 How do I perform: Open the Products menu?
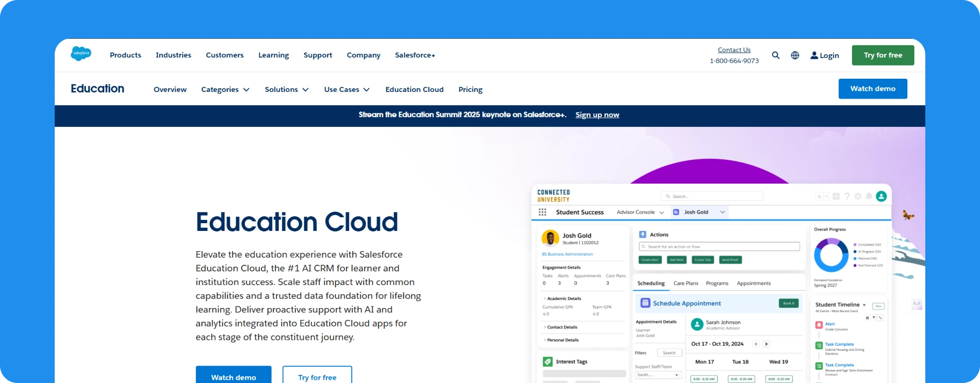click(x=125, y=55)
